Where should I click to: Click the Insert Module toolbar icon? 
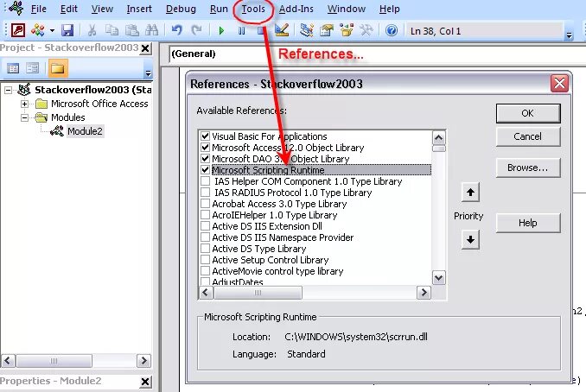coord(38,30)
